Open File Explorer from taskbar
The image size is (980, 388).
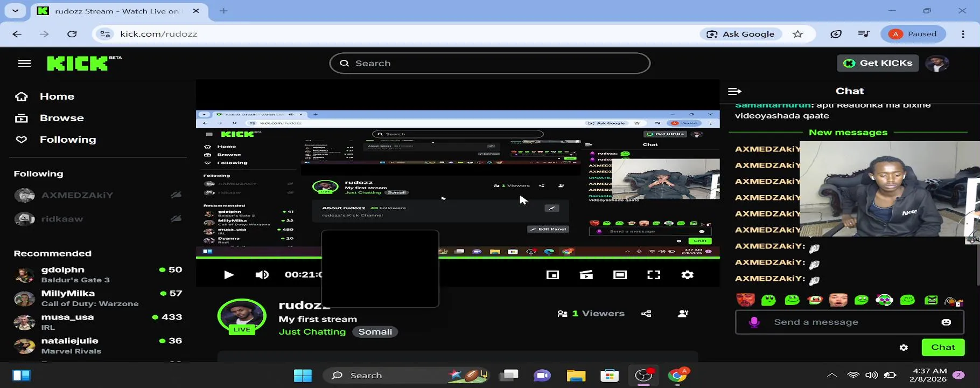pyautogui.click(x=576, y=376)
